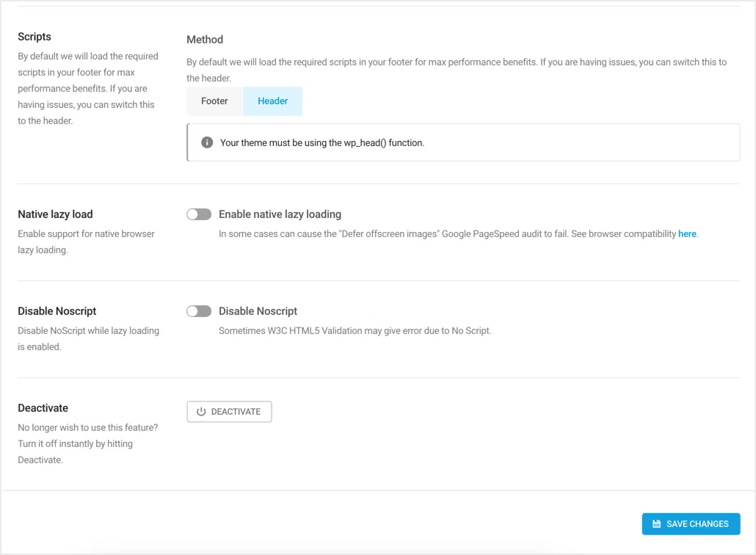Click the floppy disk icon on Save Changes
This screenshot has width=756, height=555.
657,524
